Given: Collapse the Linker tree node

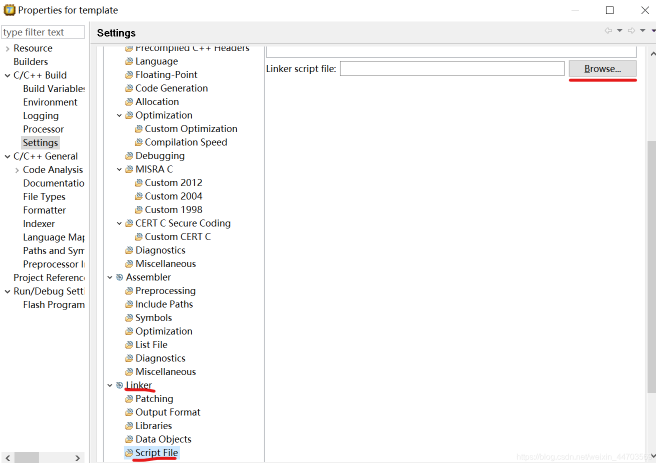Looking at the screenshot, I should [x=109, y=385].
